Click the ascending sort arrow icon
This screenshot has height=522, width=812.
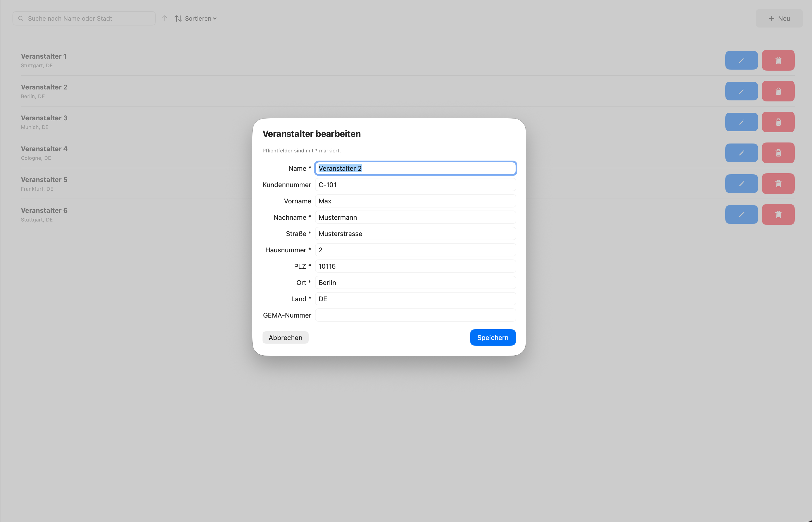tap(165, 18)
